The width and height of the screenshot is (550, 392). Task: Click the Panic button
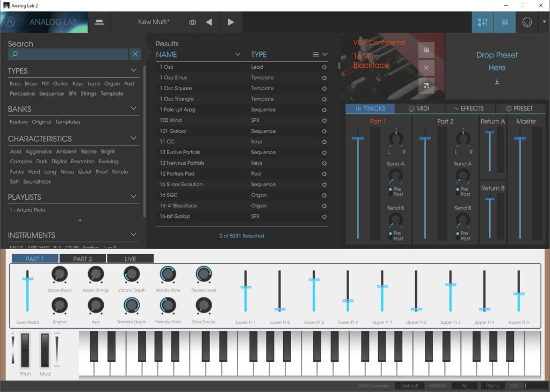point(493,386)
